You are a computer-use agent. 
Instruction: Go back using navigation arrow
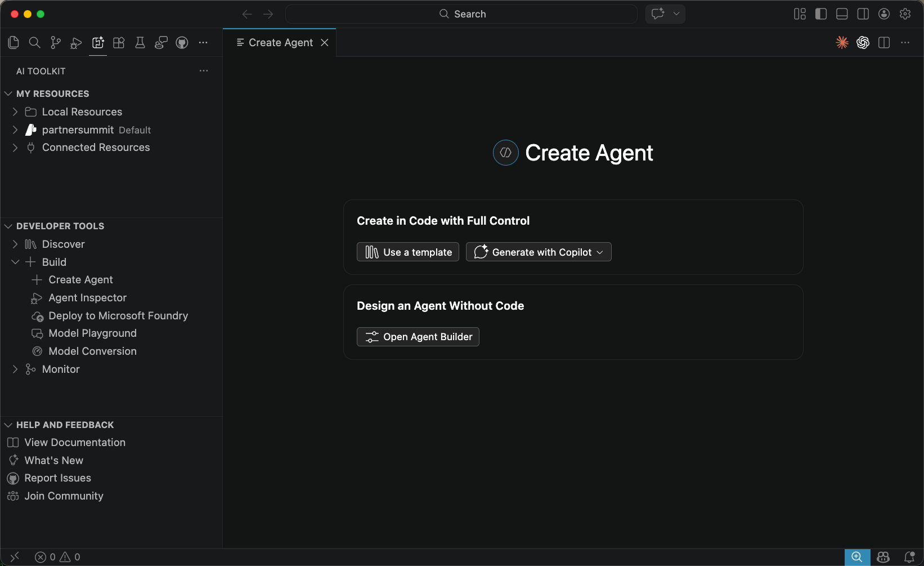247,14
